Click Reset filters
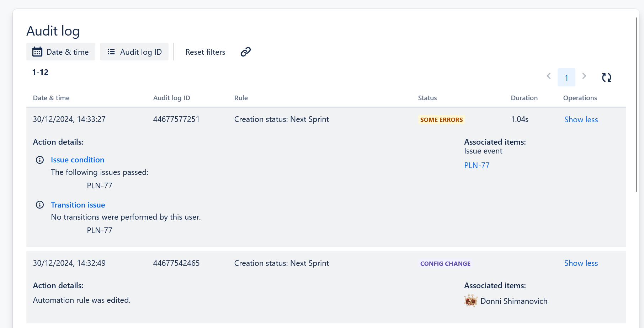This screenshot has height=328, width=644. click(x=205, y=52)
